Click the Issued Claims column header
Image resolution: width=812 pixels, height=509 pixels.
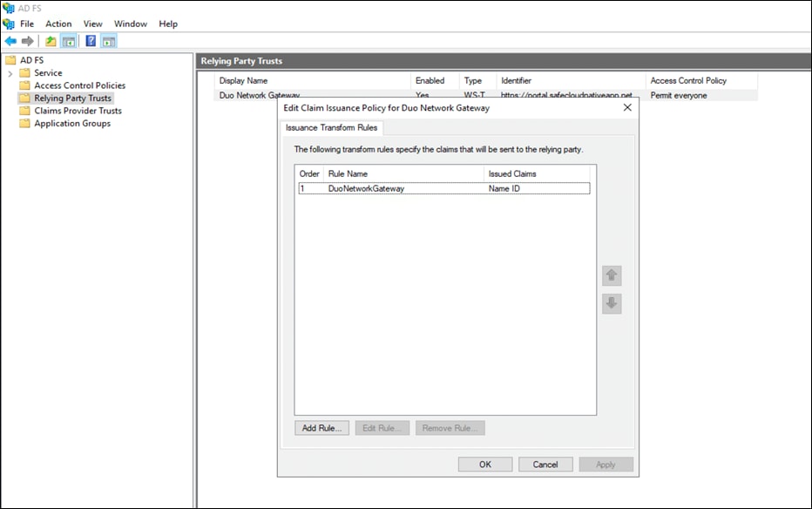tap(537, 174)
